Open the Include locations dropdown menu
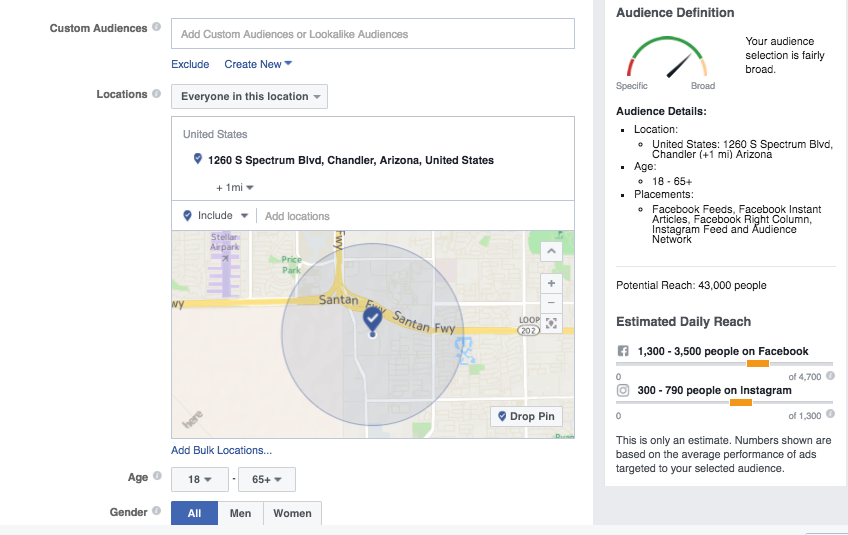848x535 pixels. click(x=215, y=215)
